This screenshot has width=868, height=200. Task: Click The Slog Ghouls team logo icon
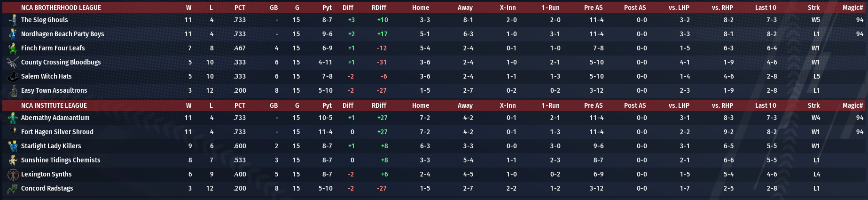[13, 20]
